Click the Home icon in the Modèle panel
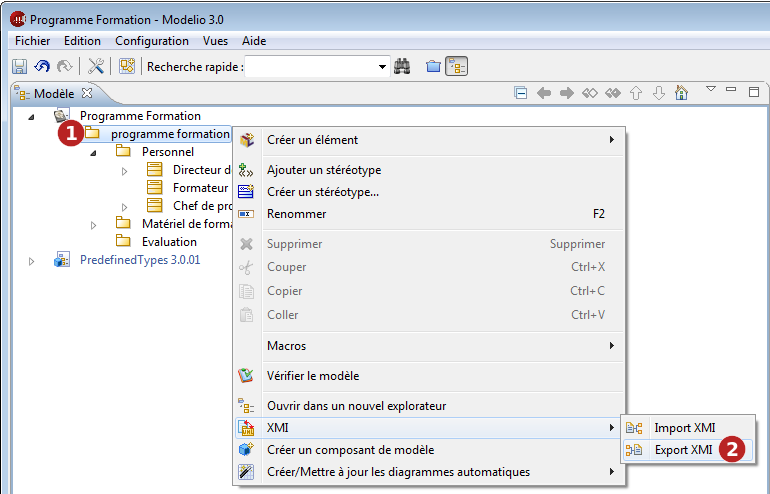Viewport: 770px width, 494px height. pyautogui.click(x=682, y=93)
